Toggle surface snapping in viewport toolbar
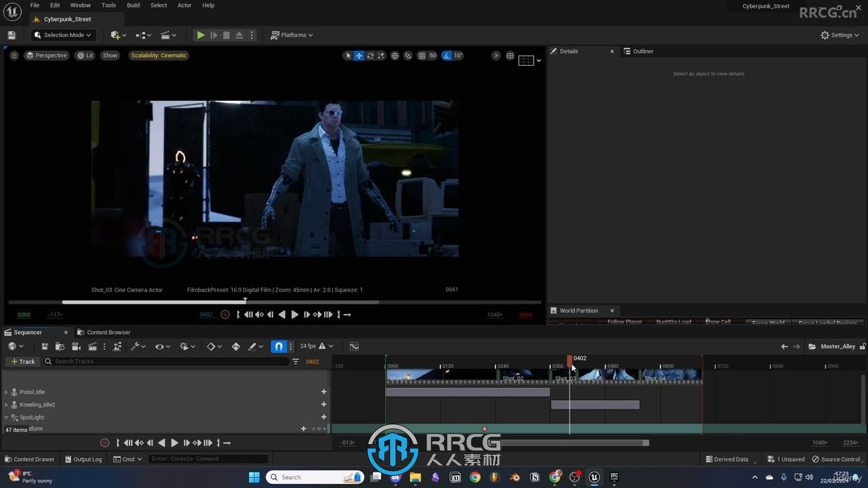 [x=408, y=56]
